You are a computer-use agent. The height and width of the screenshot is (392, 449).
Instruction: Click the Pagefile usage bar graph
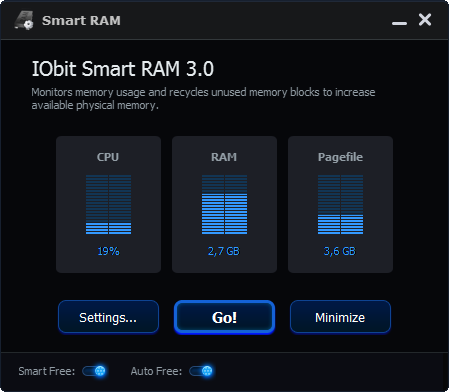coord(340,204)
